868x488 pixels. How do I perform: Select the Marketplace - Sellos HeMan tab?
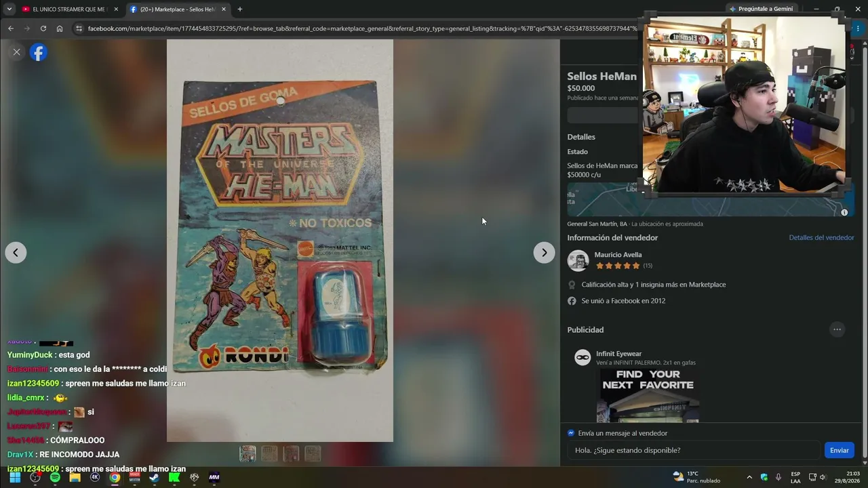tap(178, 9)
